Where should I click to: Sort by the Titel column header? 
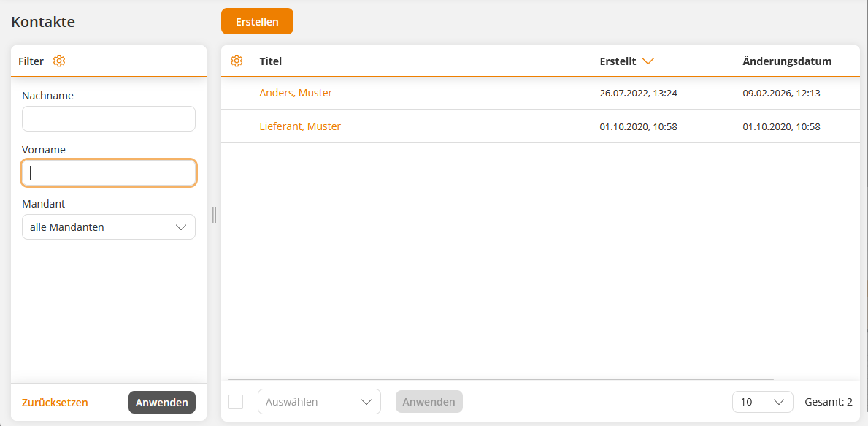coord(271,61)
